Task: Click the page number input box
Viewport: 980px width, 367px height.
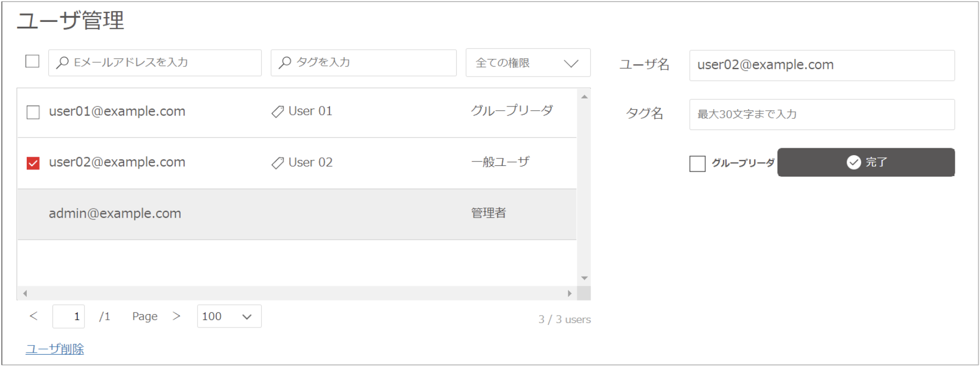Action: (69, 316)
